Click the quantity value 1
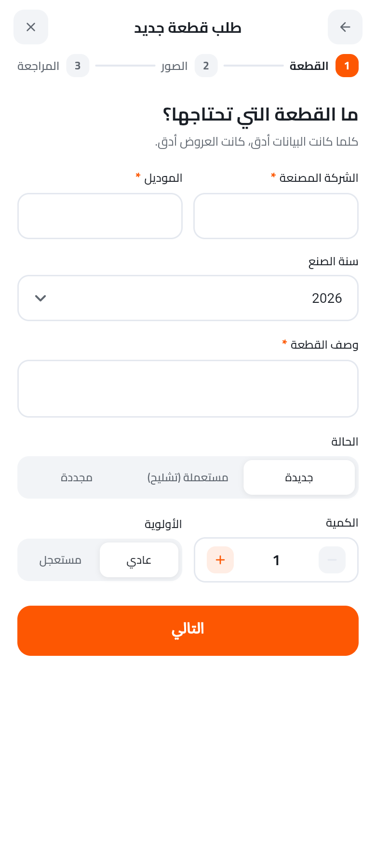Screen dimensions: 376x868 pos(276,560)
